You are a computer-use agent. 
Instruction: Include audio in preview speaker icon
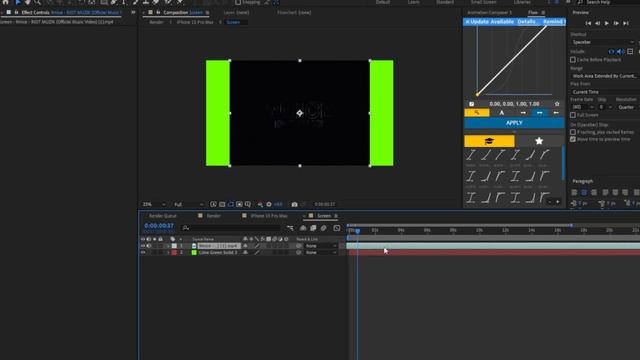click(621, 52)
